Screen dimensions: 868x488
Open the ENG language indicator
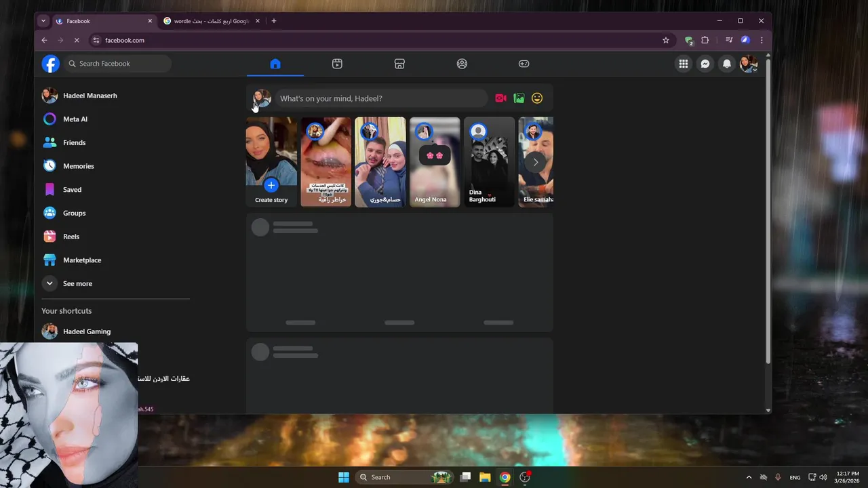[x=795, y=477]
